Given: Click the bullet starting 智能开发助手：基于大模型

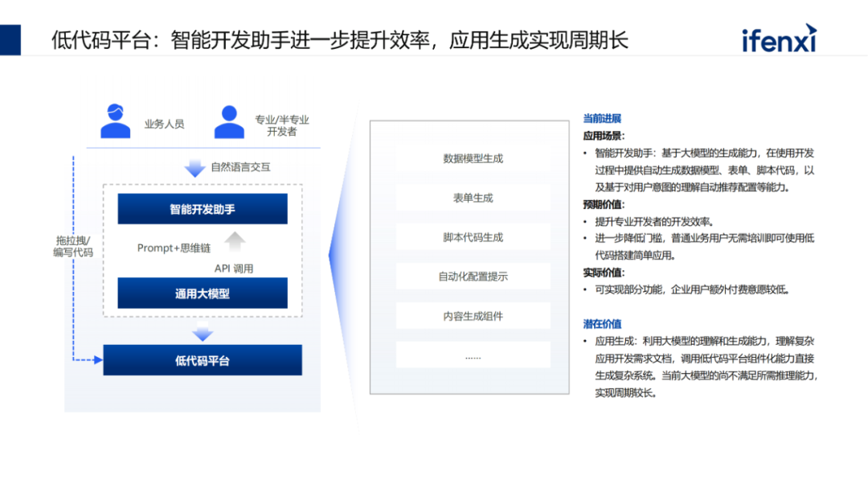Looking at the screenshot, I should (x=705, y=170).
